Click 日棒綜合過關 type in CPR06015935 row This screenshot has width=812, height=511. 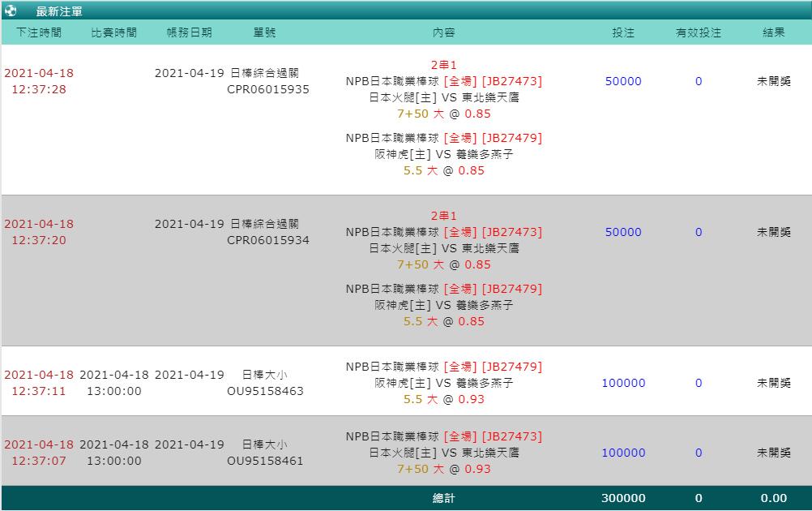pyautogui.click(x=264, y=73)
